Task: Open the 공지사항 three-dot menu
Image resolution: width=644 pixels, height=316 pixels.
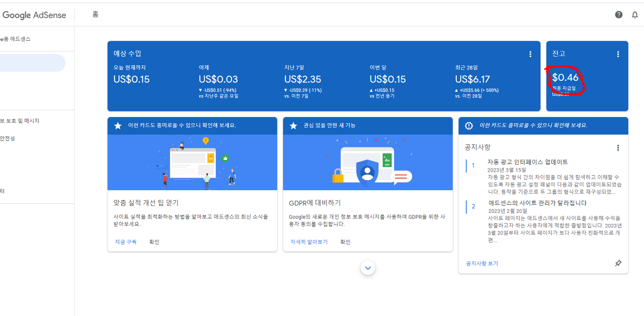Action: (618, 148)
